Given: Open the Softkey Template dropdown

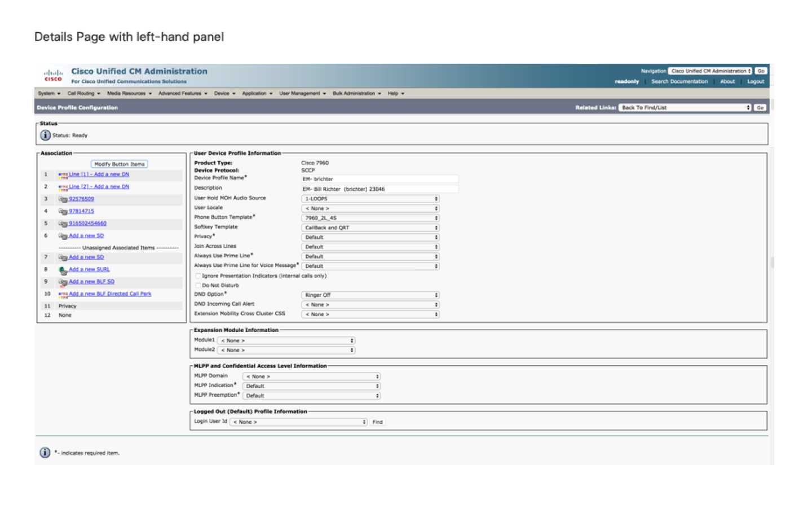Looking at the screenshot, I should [x=370, y=227].
